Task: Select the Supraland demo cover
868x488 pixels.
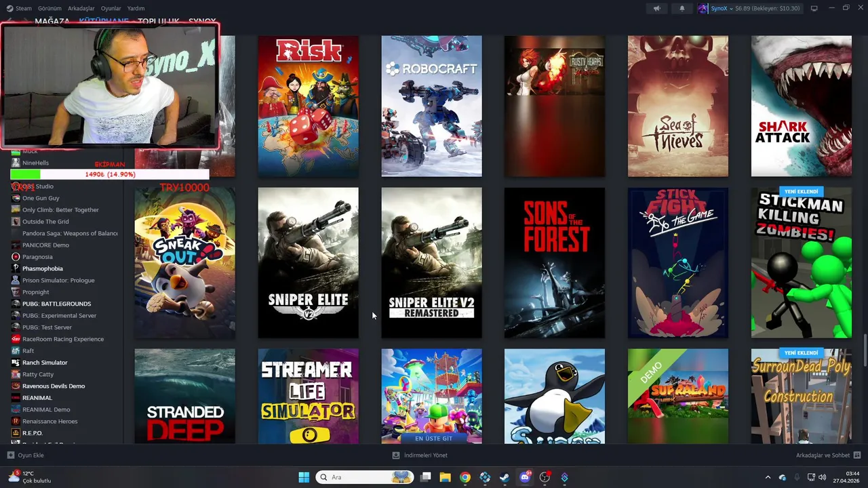Action: tap(678, 396)
